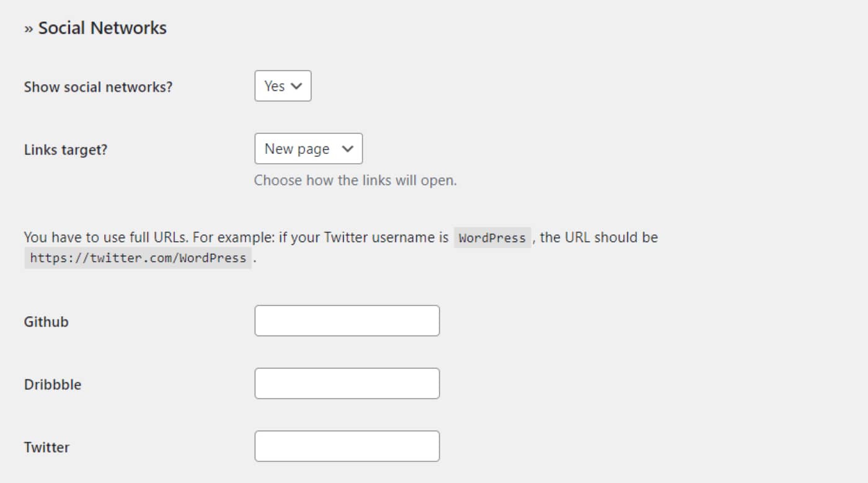Click the "Show social networks?" label
Image resolution: width=868 pixels, height=483 pixels.
(x=98, y=87)
